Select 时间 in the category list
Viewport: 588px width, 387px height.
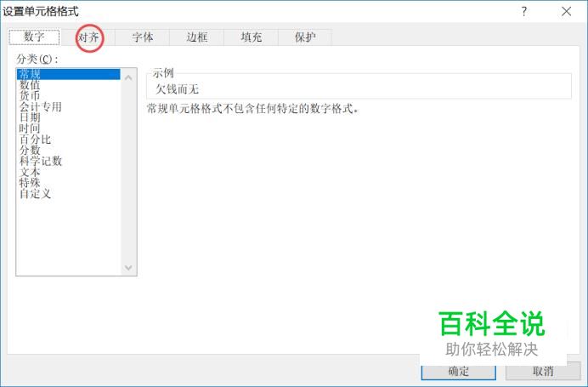coord(69,128)
